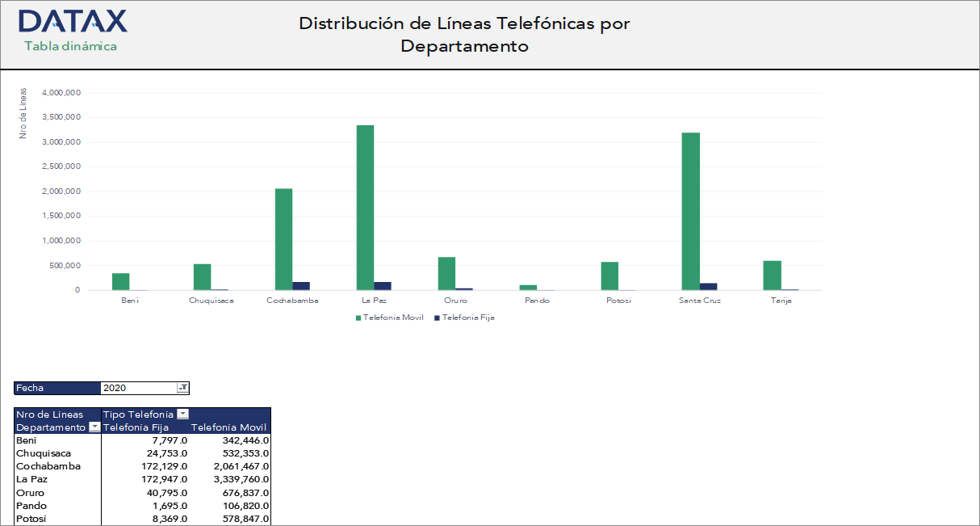Click the Pando value 1,695.0 cell
Image resolution: width=980 pixels, height=526 pixels.
click(x=170, y=505)
